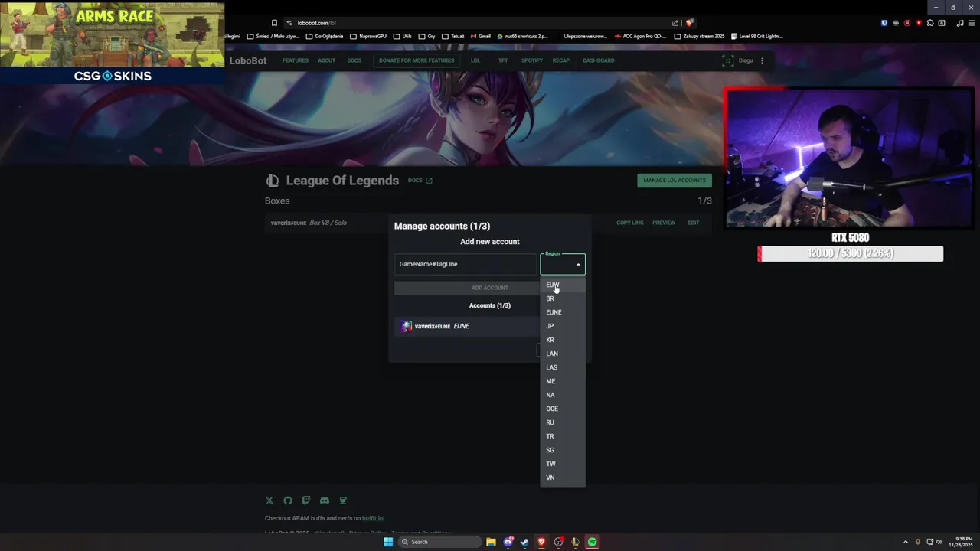
Task: Open the GitHub footer icon
Action: click(x=288, y=500)
